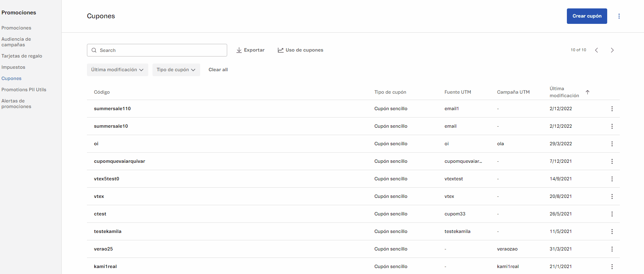Click the page-level more options icon
644x274 pixels.
tap(619, 16)
